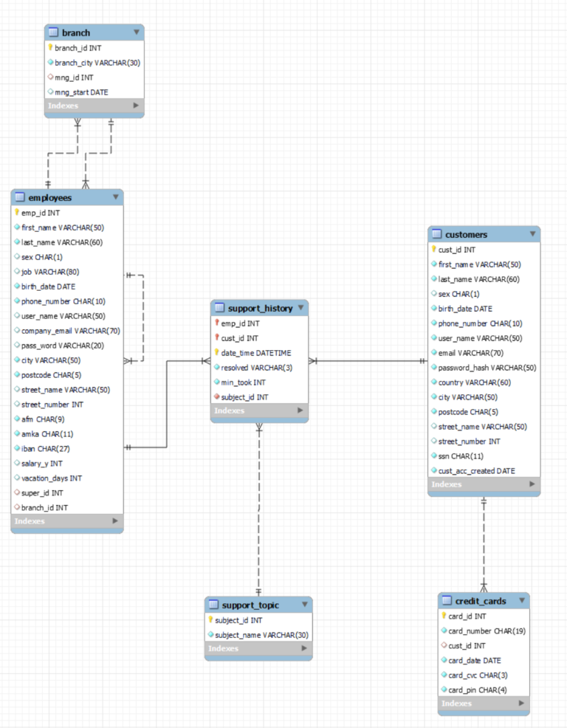
Task: Click cust_id red key icon in support_history
Action: tap(217, 337)
